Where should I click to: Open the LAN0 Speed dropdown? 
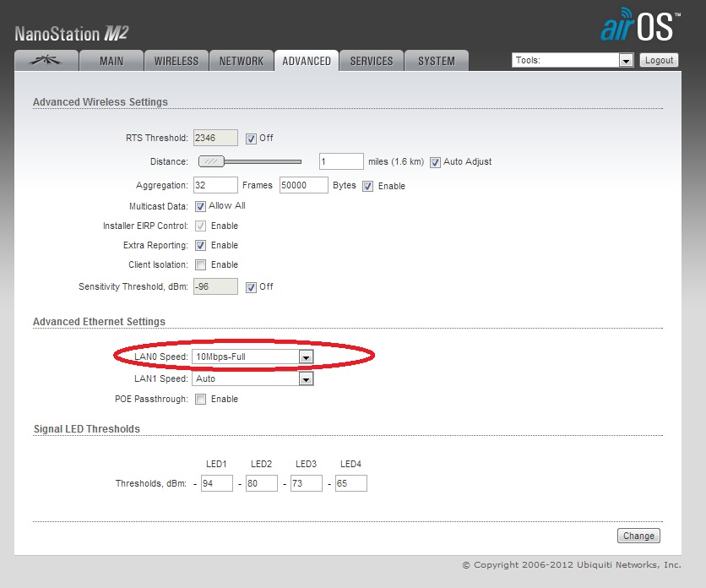click(253, 357)
